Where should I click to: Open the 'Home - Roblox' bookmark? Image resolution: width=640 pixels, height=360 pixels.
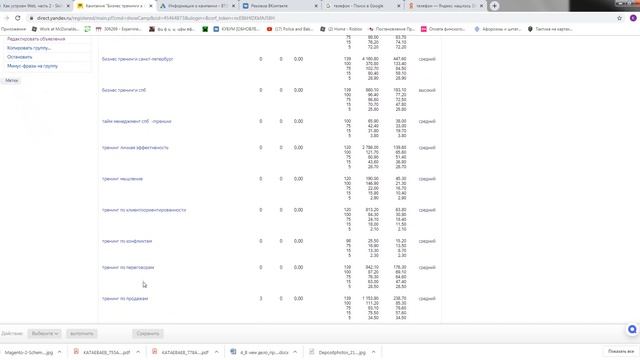pyautogui.click(x=341, y=29)
